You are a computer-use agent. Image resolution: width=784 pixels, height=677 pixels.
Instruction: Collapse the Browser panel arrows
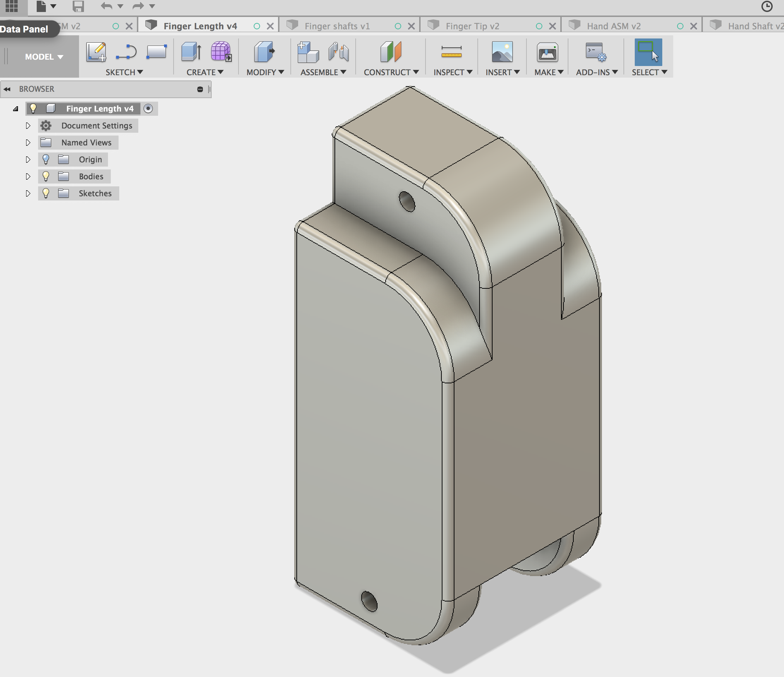click(x=7, y=89)
